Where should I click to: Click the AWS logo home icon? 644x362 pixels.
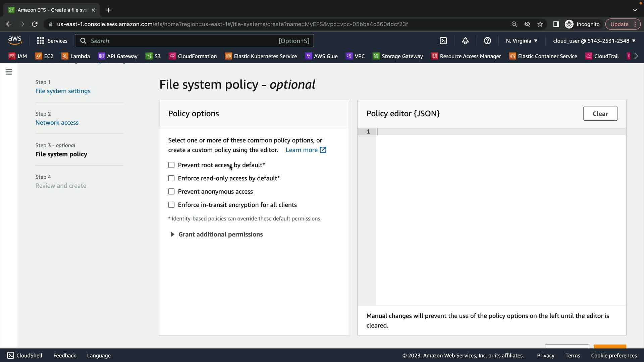point(15,40)
